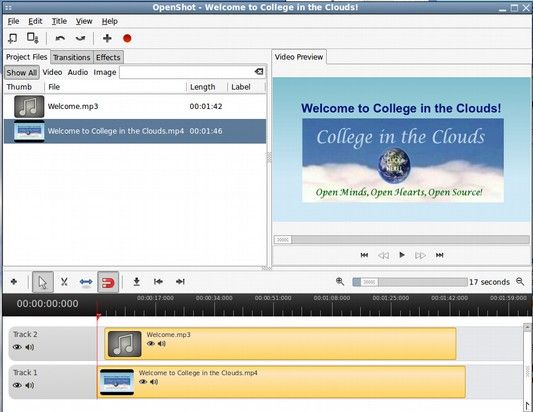Viewport: 533px width, 412px height.
Task: Open the Help menu
Action: (x=110, y=21)
